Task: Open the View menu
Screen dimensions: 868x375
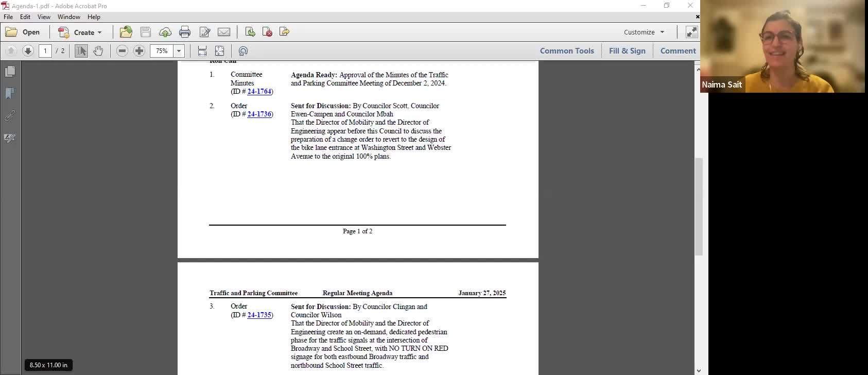Action: click(x=44, y=17)
